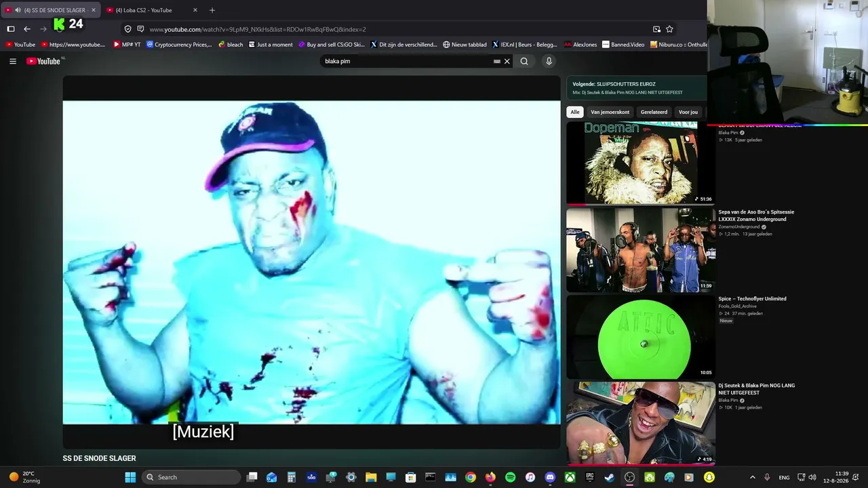Click the tracking protection shield icon
Image resolution: width=868 pixels, height=488 pixels.
tap(127, 29)
